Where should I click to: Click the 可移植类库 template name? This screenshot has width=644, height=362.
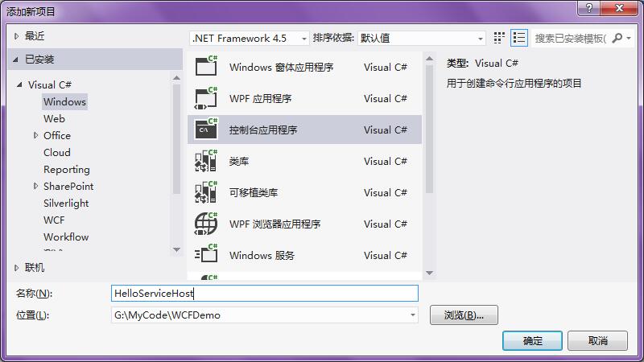254,192
